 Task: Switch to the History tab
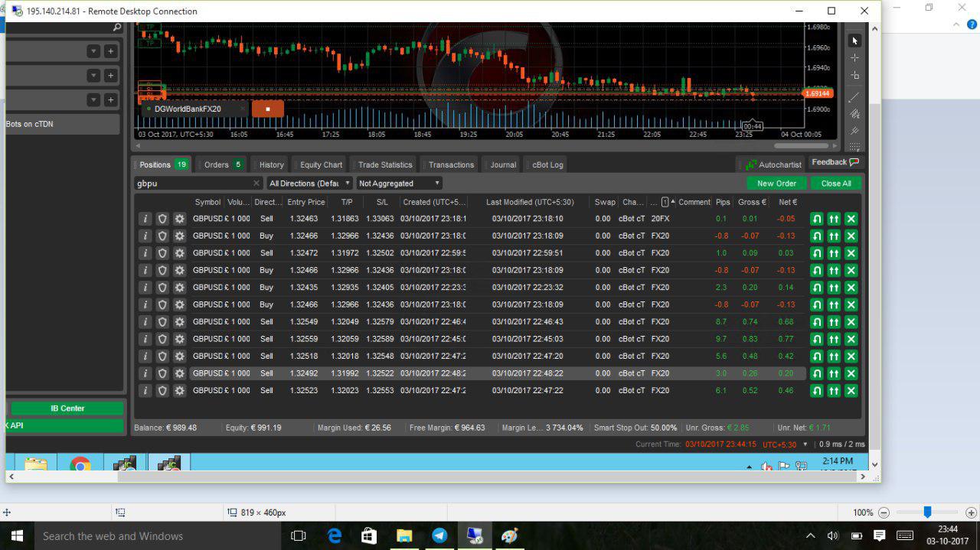[x=271, y=164]
